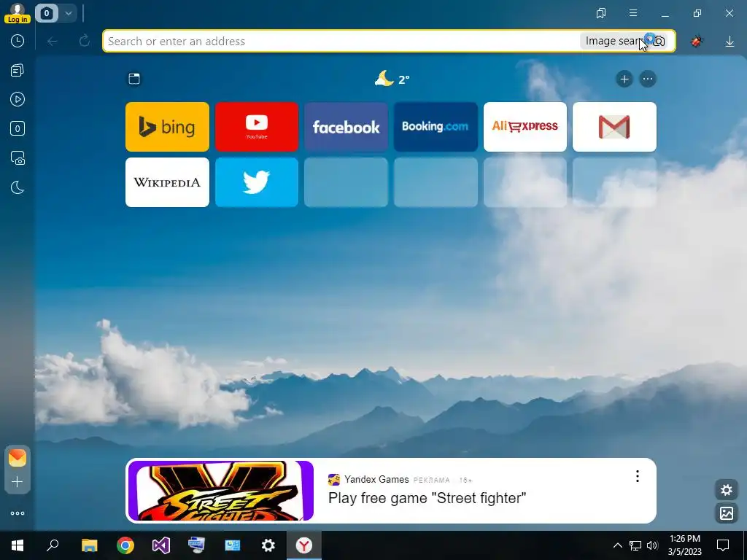747x560 pixels.
Task: Open the Windows Start menu
Action: click(18, 545)
